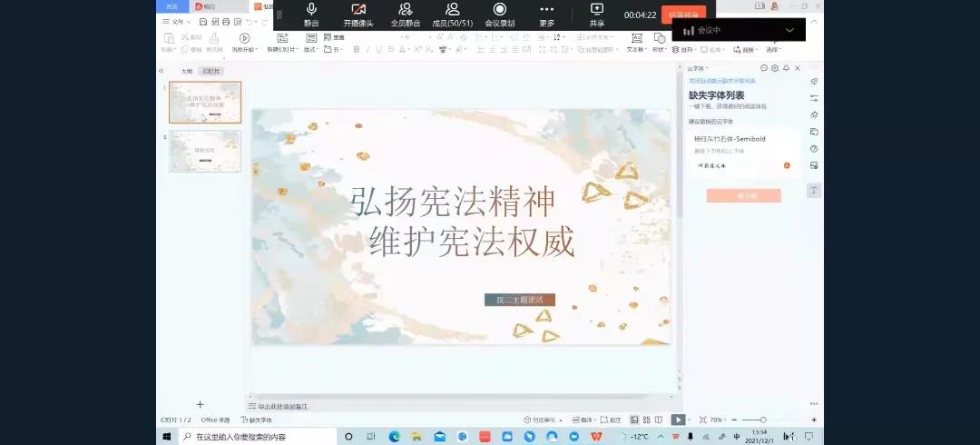The image size is (980, 445).
Task: Start slideshow from status bar play button
Action: [x=677, y=420]
